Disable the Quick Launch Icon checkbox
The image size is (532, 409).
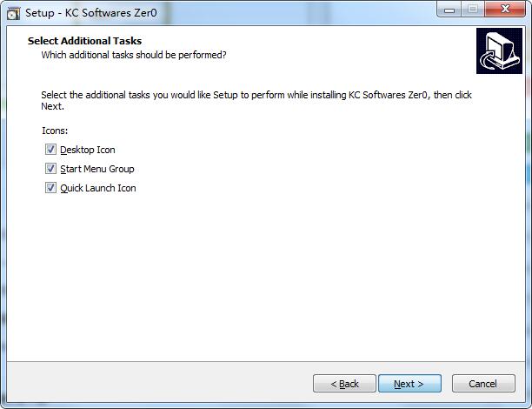pyautogui.click(x=51, y=188)
